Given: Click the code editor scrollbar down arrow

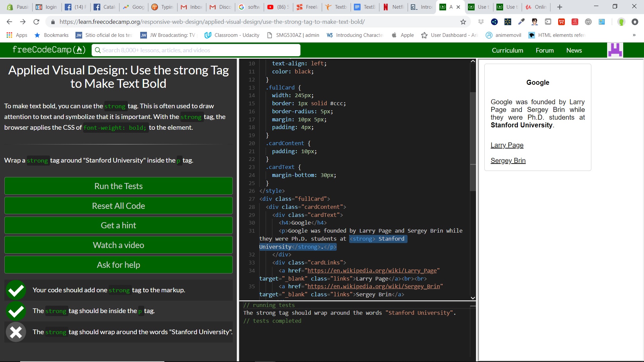Looking at the screenshot, I should pyautogui.click(x=473, y=298).
